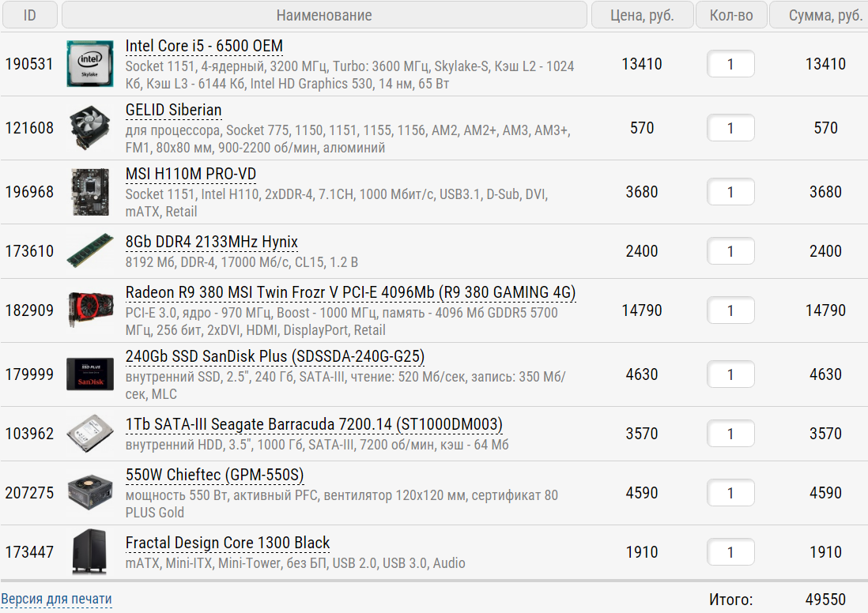Open the MSI H110M PRO-VD link
This screenshot has height=613, width=868.
pyautogui.click(x=191, y=175)
